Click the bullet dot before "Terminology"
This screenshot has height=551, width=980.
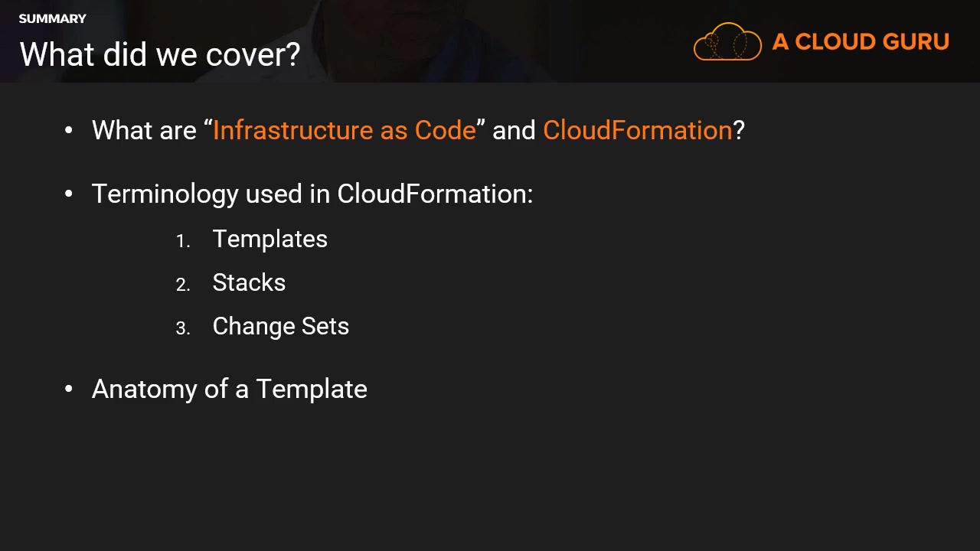pos(69,194)
